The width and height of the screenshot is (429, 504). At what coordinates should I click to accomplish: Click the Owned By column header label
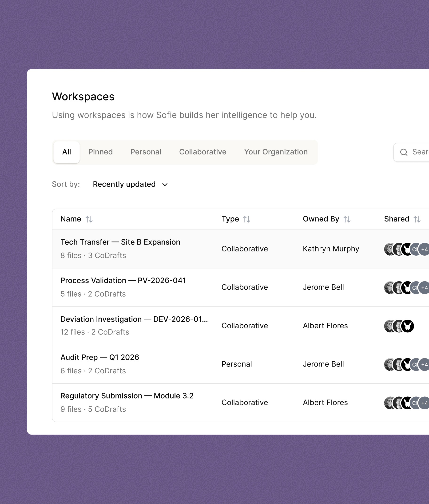[321, 219]
